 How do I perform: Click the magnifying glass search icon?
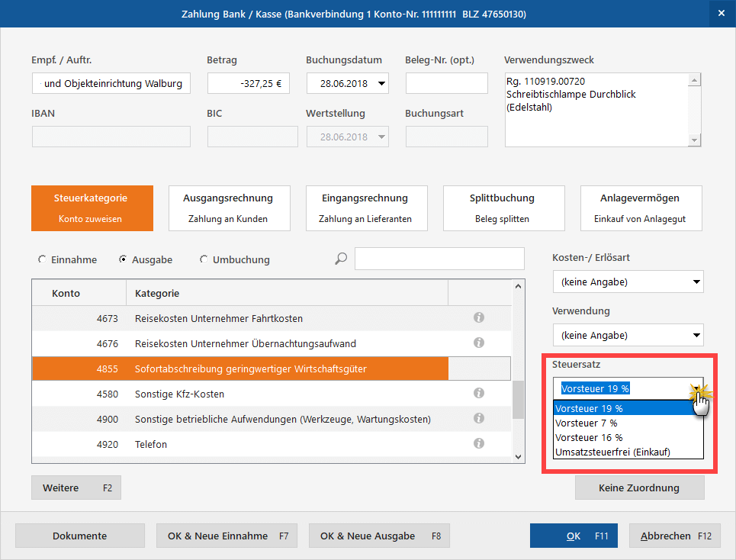pos(341,259)
